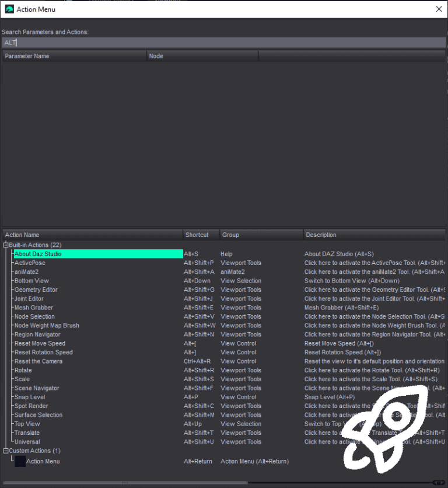Click the Search Parameters and Actions field
Viewport: 448px width, 488px height.
[x=224, y=43]
